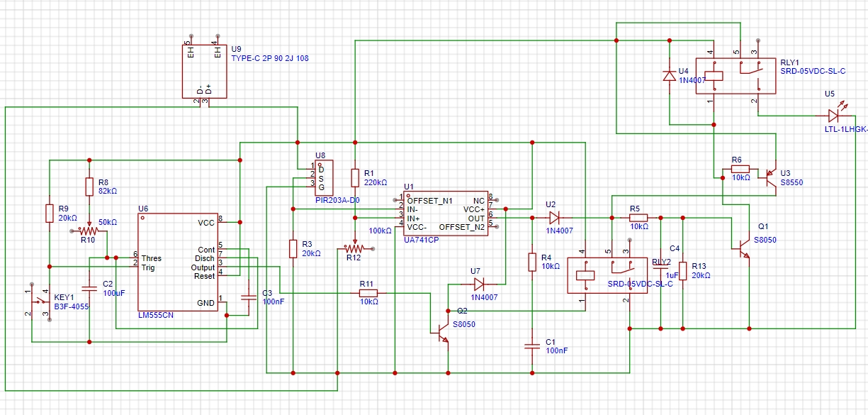Click the R10 50kΩ potentiometer
Image resolution: width=868 pixels, height=415 pixels.
coord(89,231)
